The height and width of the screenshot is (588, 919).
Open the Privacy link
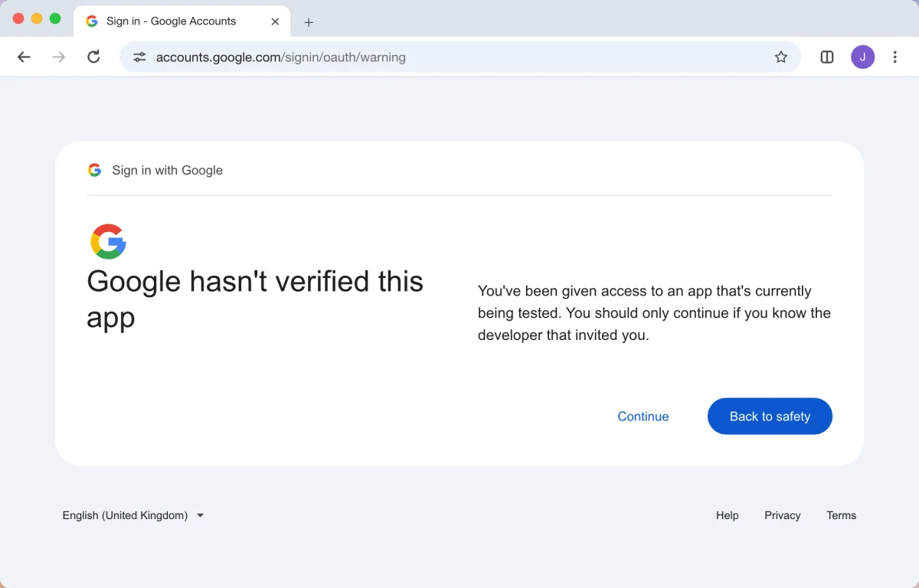(x=783, y=515)
